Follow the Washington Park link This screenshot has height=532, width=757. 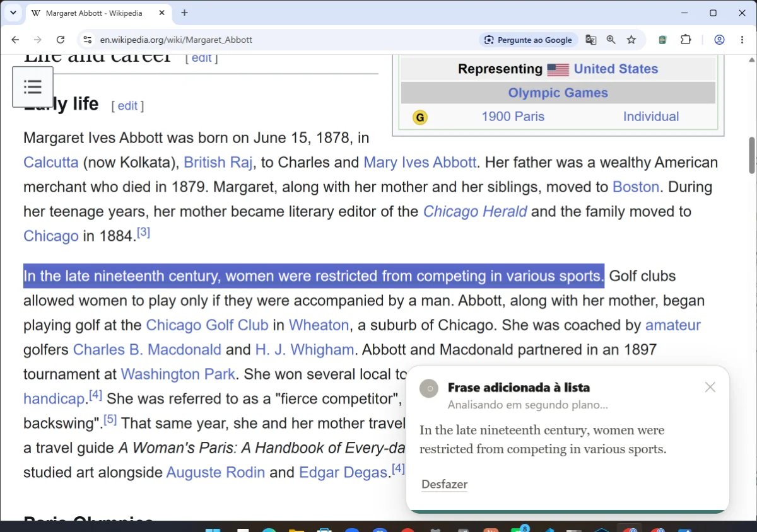(x=178, y=374)
